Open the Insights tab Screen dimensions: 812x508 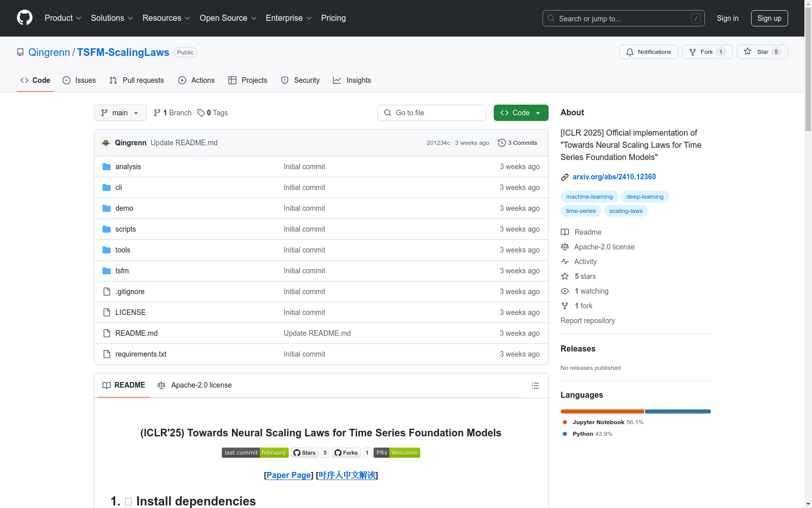[352, 80]
